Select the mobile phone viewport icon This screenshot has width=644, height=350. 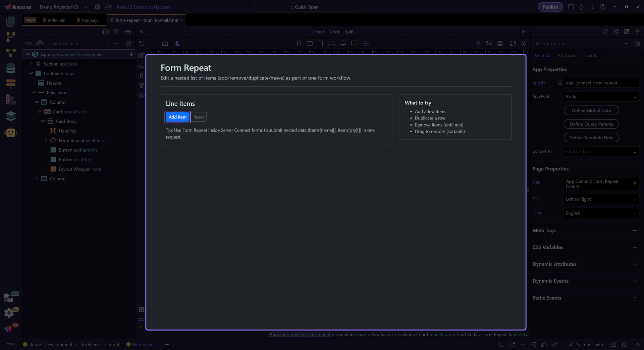coord(299,43)
